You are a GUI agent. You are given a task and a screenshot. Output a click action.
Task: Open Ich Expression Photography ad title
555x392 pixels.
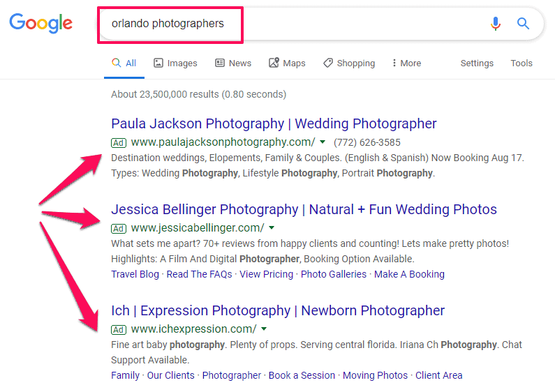278,310
